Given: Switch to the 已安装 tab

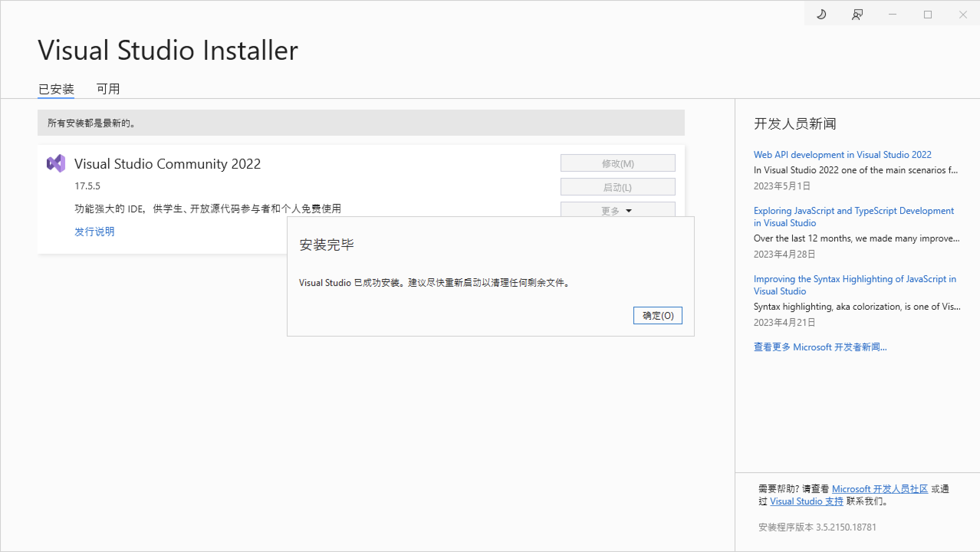Looking at the screenshot, I should [56, 89].
